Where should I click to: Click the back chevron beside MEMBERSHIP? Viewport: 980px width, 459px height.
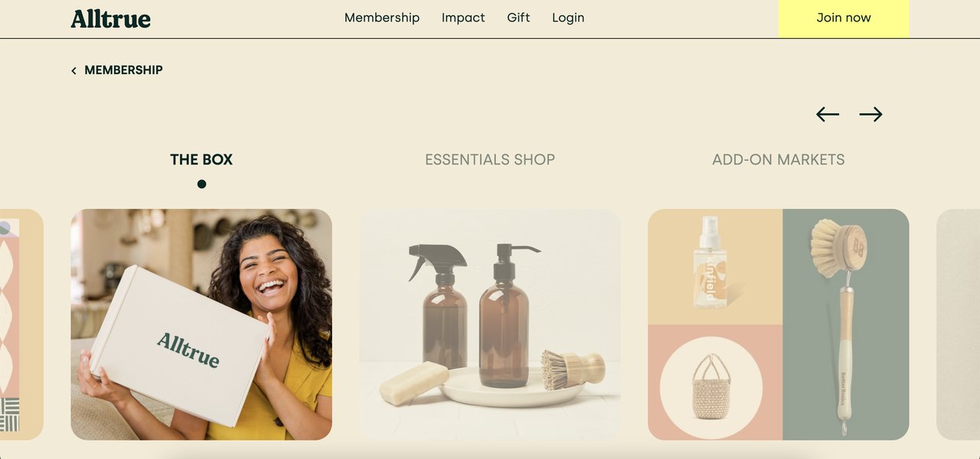[x=74, y=70]
